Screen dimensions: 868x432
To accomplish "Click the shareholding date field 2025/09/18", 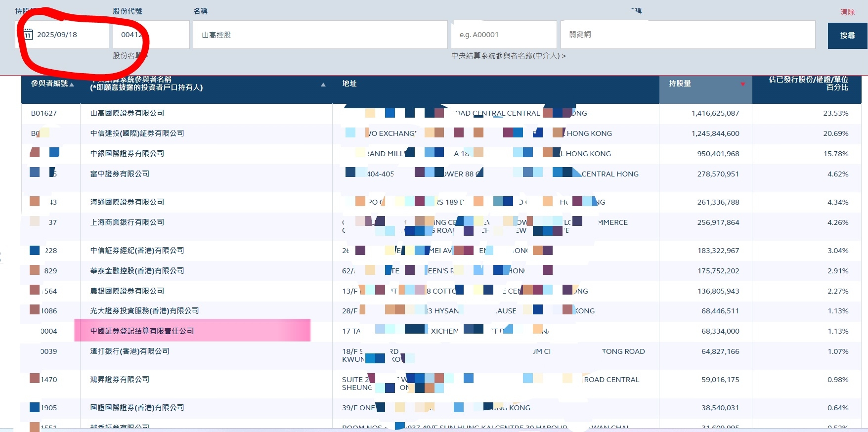I will click(x=62, y=35).
